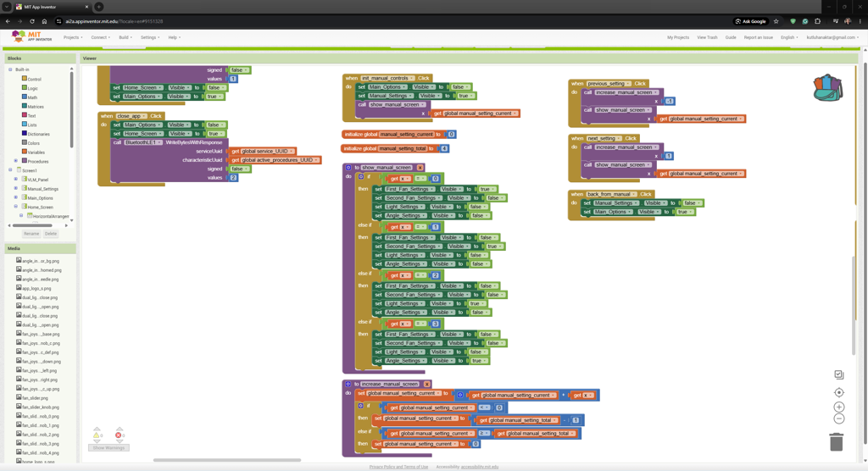Viewport: 868px width, 471px height.
Task: Select the Matrices blocks category
Action: pyautogui.click(x=33, y=106)
